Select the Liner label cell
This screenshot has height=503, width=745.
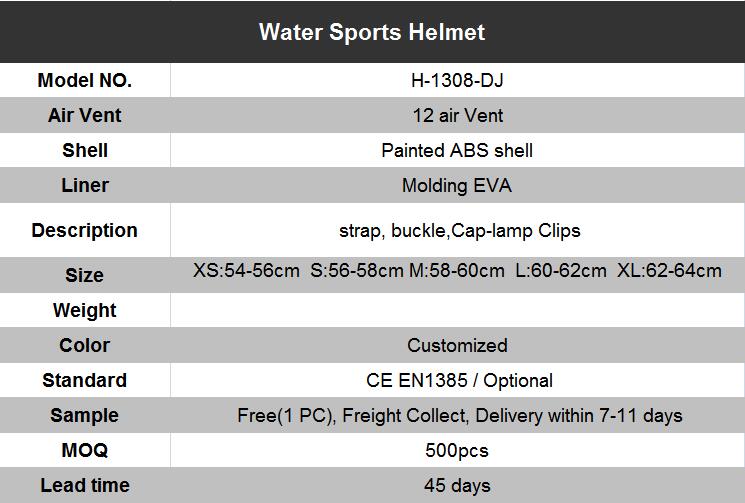point(85,186)
